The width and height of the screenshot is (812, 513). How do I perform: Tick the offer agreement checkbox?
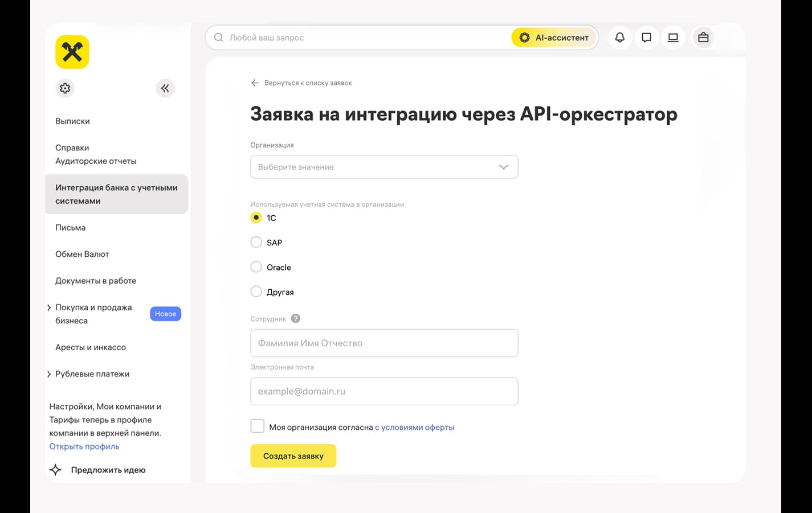pyautogui.click(x=258, y=426)
